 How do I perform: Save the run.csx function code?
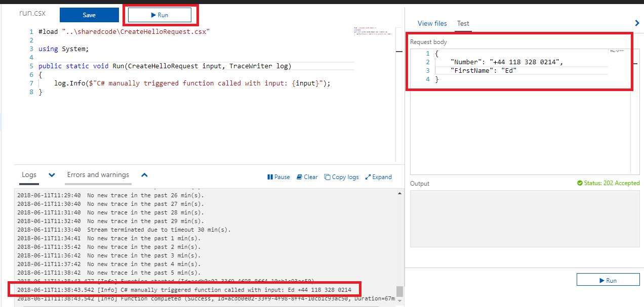click(x=89, y=15)
